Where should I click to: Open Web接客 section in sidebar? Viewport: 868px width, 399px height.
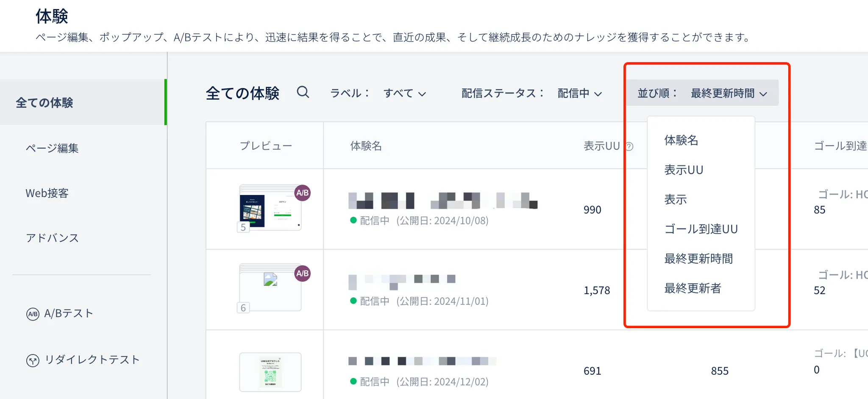[47, 193]
